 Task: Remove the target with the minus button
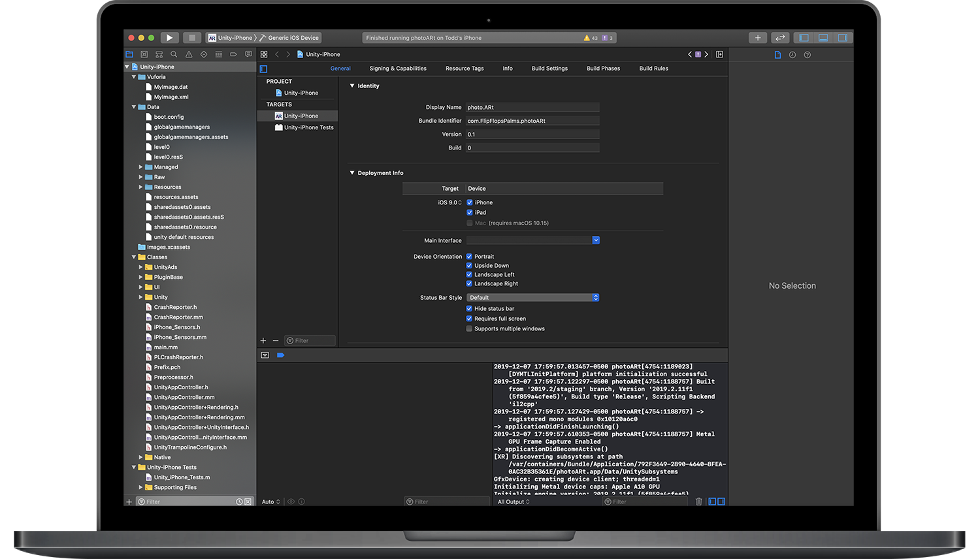coord(276,340)
